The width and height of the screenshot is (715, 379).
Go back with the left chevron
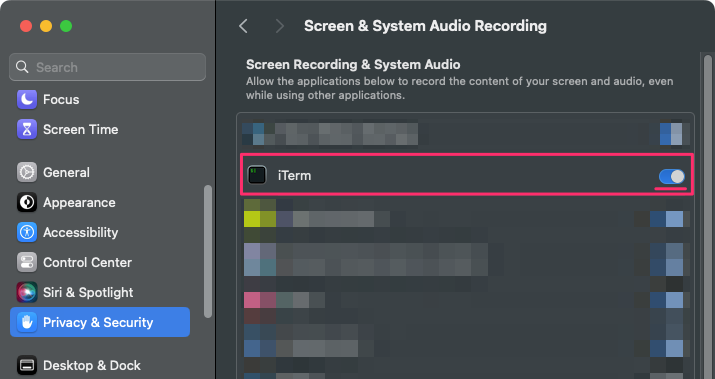click(244, 26)
